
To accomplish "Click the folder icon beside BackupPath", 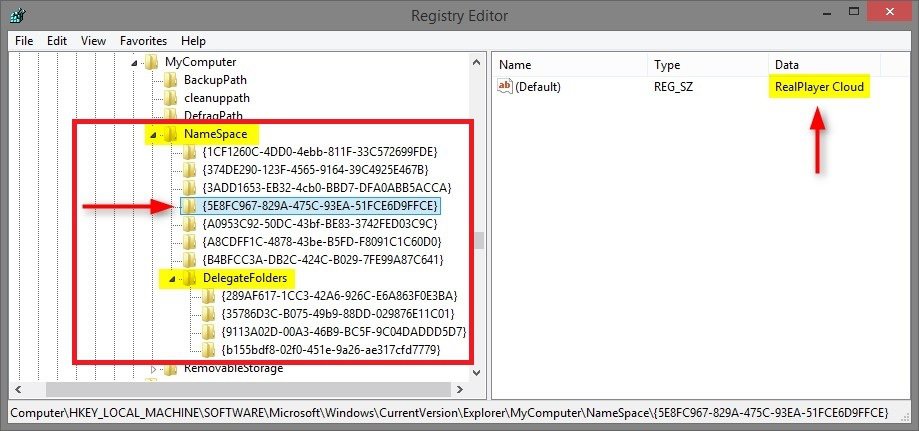I will click(x=170, y=80).
